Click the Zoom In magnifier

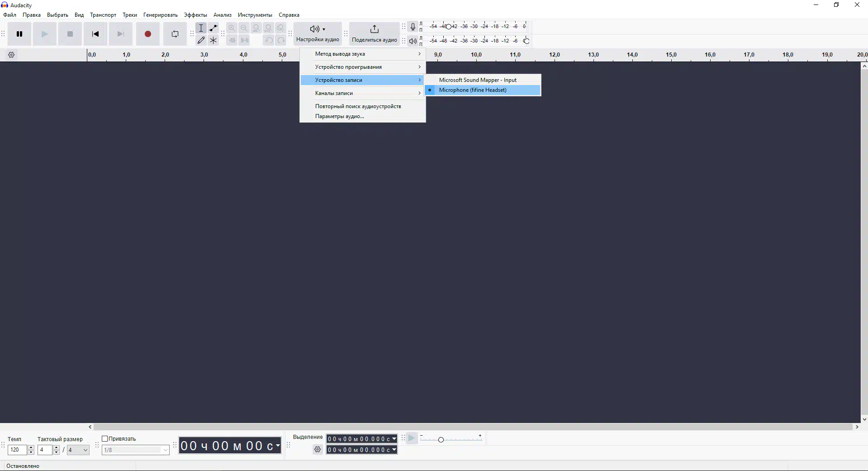(232, 28)
